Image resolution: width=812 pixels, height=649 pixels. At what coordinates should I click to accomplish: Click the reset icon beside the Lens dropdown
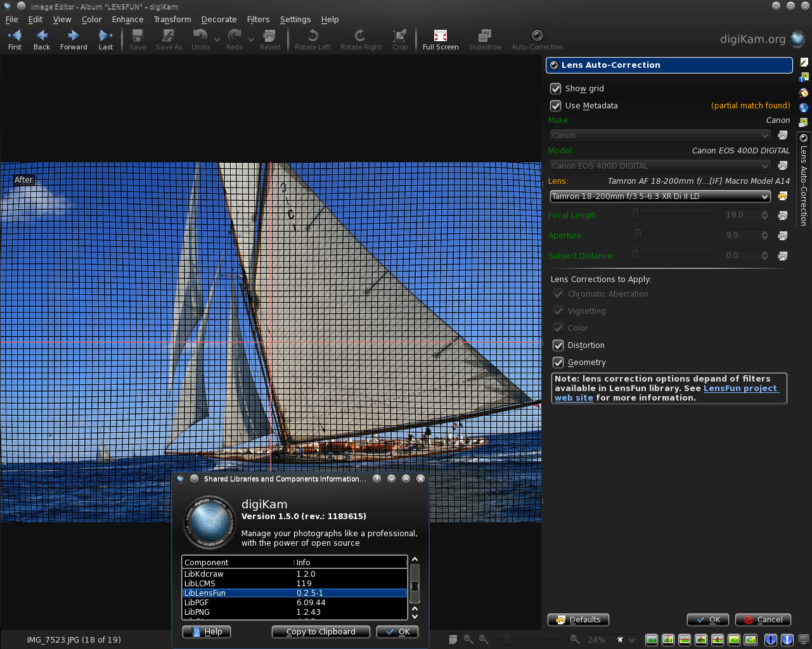(x=782, y=196)
